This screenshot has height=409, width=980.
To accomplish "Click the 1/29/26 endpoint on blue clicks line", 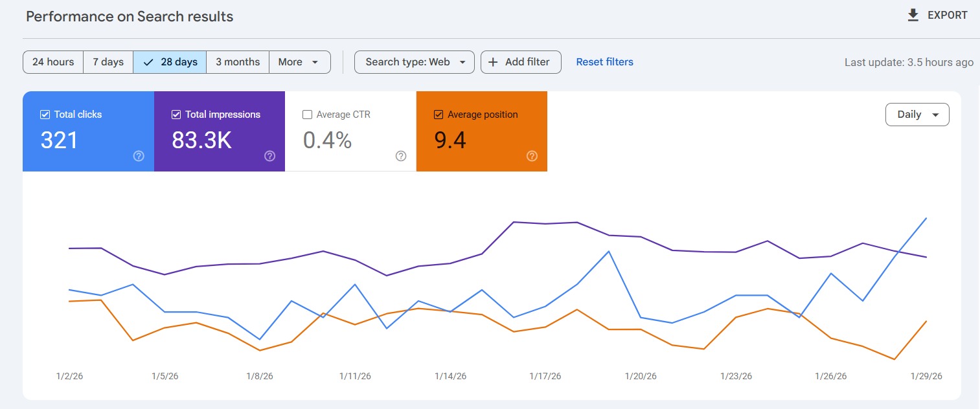I will [926, 218].
